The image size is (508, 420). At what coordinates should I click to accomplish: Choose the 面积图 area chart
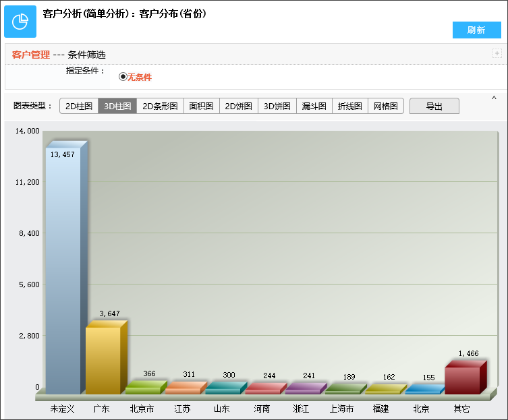pos(201,106)
